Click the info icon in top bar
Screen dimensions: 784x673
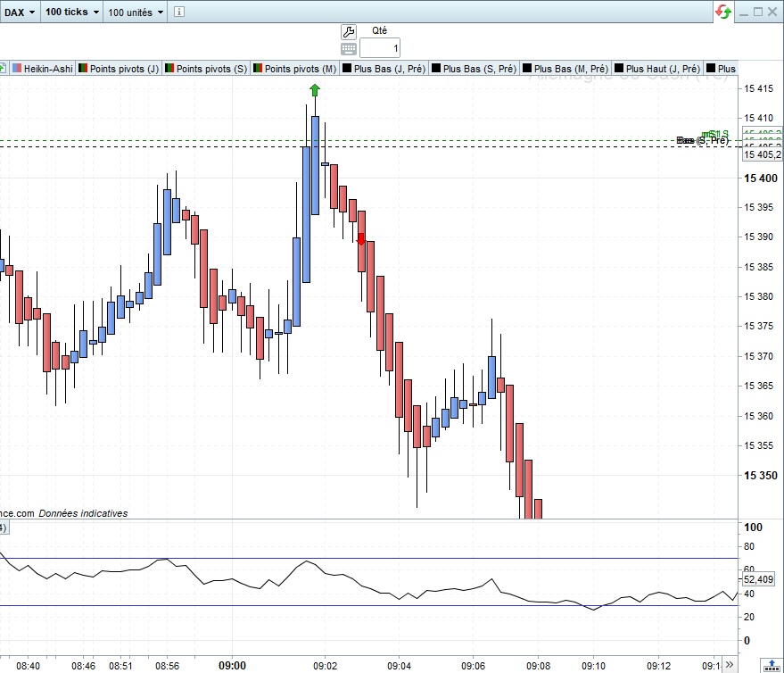click(x=179, y=12)
